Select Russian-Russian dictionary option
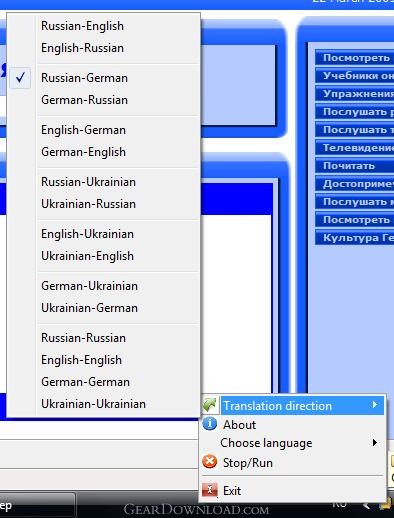 coord(103,338)
